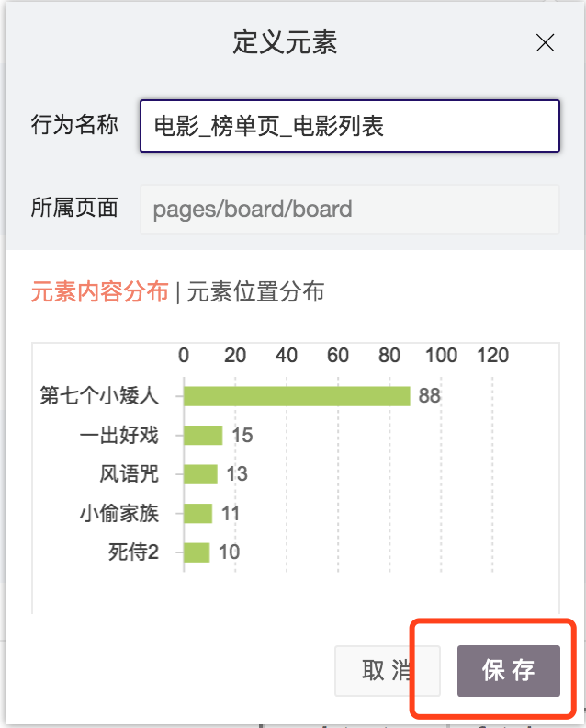
Task: Select the 一出好戏 chart bar
Action: click(203, 435)
